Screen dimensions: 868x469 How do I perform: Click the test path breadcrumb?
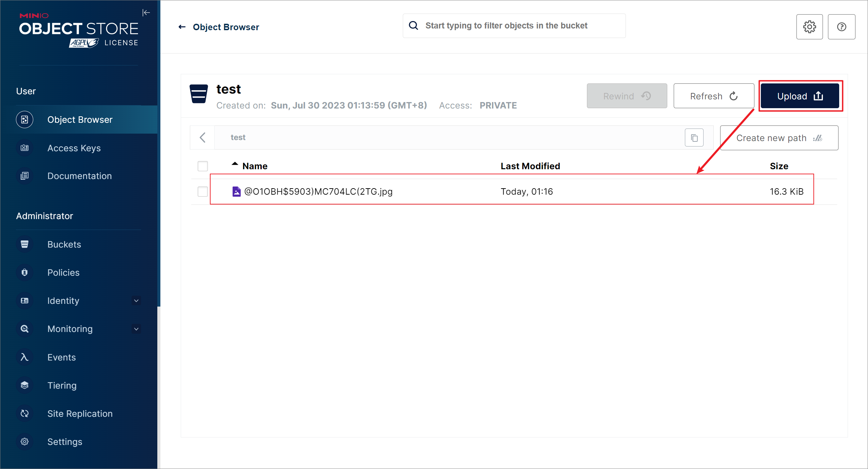click(x=238, y=137)
